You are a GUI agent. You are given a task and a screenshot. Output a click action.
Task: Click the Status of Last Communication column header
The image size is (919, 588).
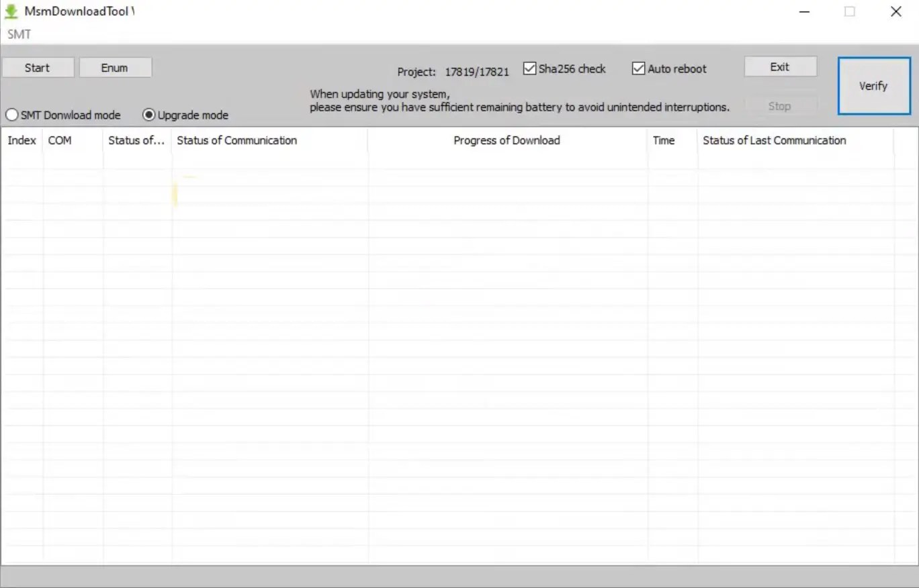click(x=774, y=140)
